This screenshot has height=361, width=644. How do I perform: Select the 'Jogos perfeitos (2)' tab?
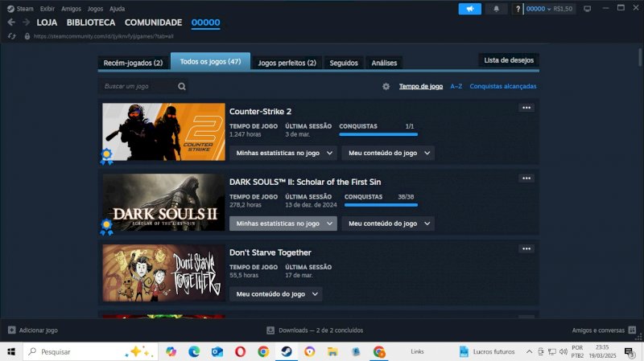[x=288, y=63]
